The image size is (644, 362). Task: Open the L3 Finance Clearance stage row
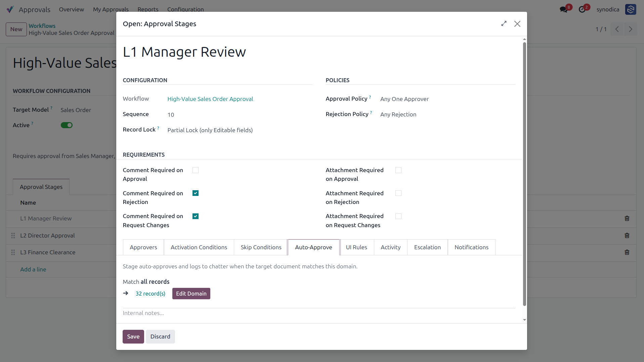[x=48, y=252]
